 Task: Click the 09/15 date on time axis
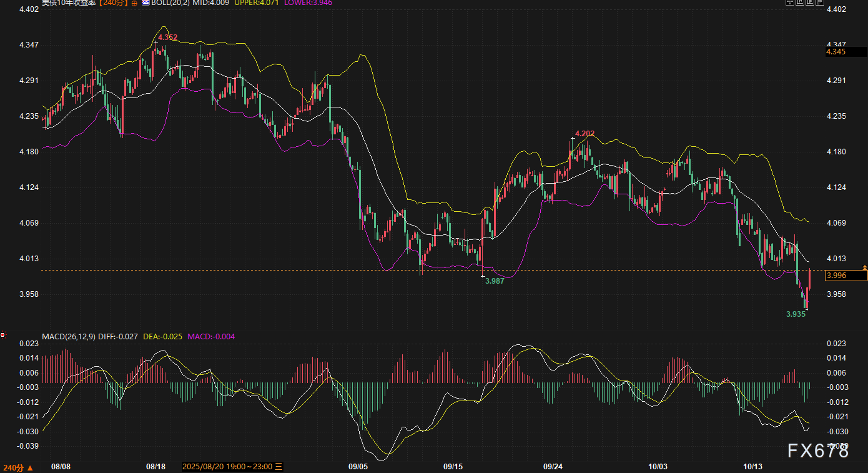click(453, 467)
